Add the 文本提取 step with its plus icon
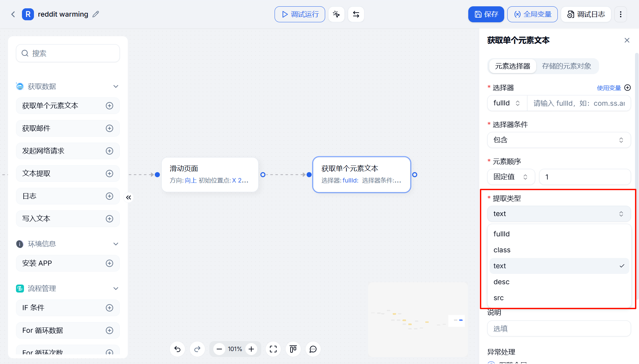Image resolution: width=639 pixels, height=364 pixels. pyautogui.click(x=109, y=174)
